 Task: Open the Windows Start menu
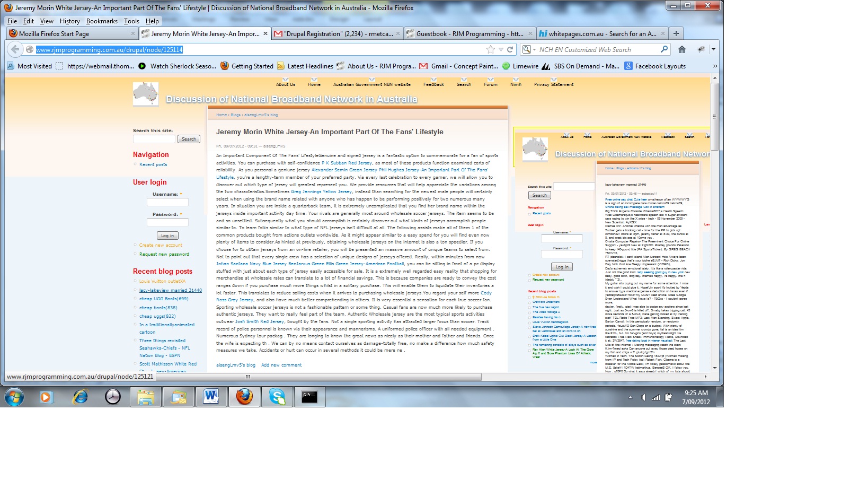(x=14, y=396)
